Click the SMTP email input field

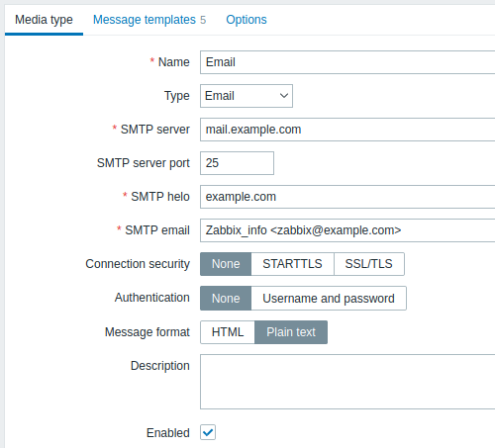pyautogui.click(x=347, y=230)
